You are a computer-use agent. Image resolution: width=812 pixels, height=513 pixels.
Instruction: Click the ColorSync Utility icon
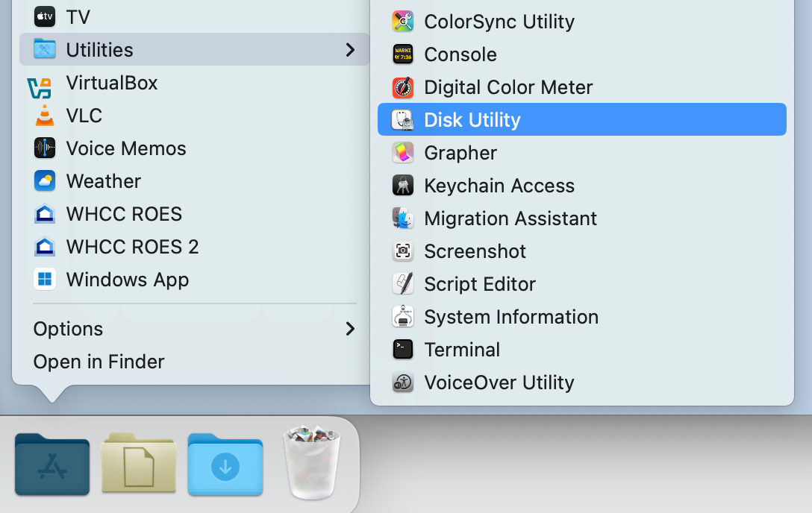[403, 22]
